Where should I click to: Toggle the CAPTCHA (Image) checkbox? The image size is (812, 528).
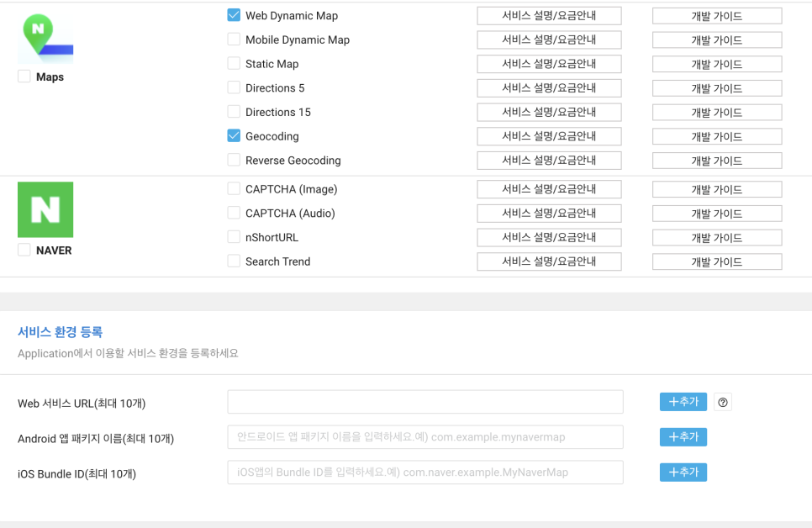pos(234,189)
